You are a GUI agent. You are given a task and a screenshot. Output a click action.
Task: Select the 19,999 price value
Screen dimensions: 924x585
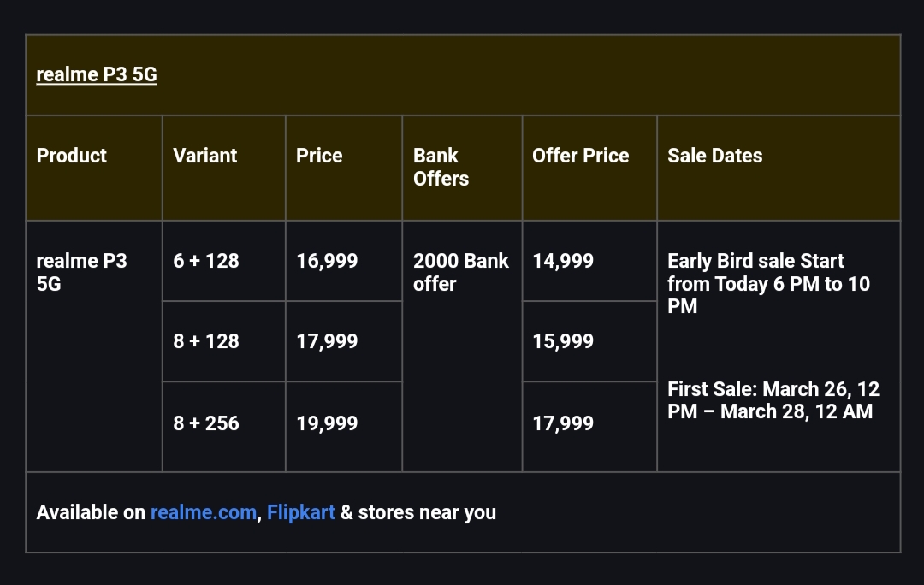[x=327, y=423]
